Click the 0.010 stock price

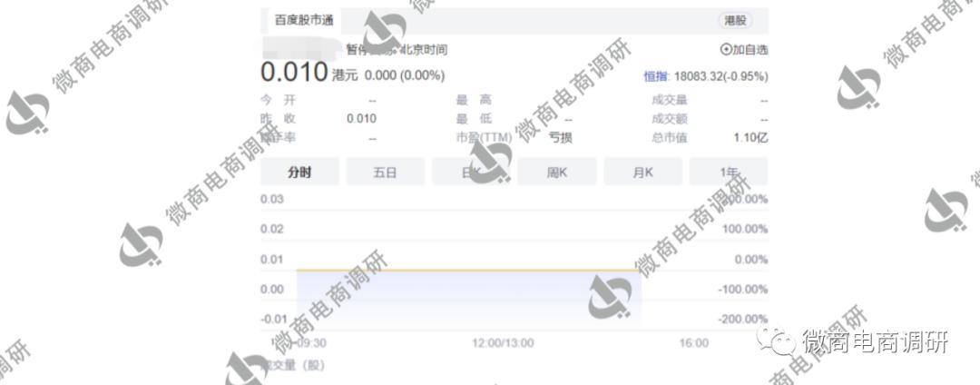point(293,74)
